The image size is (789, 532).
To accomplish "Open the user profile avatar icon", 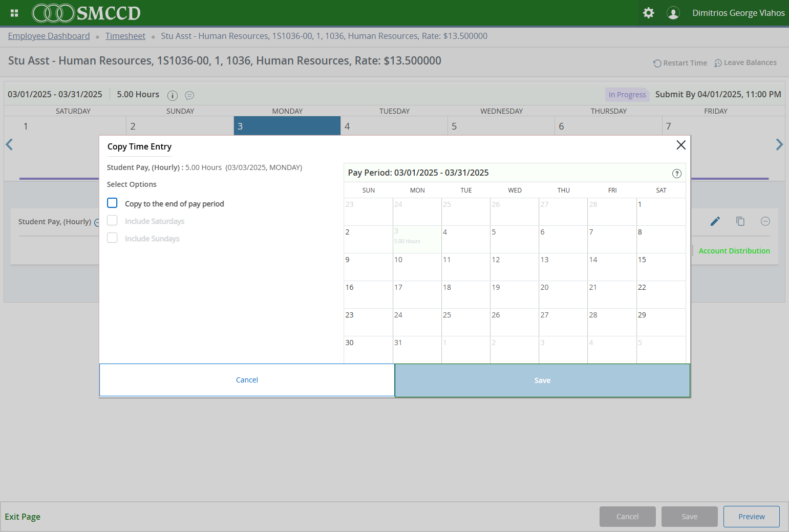I will click(x=673, y=13).
